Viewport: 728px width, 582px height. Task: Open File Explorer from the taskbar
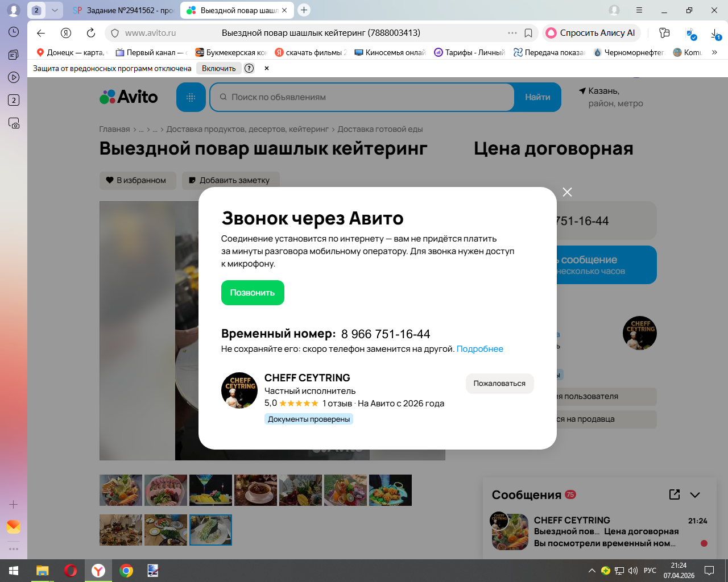coord(43,571)
